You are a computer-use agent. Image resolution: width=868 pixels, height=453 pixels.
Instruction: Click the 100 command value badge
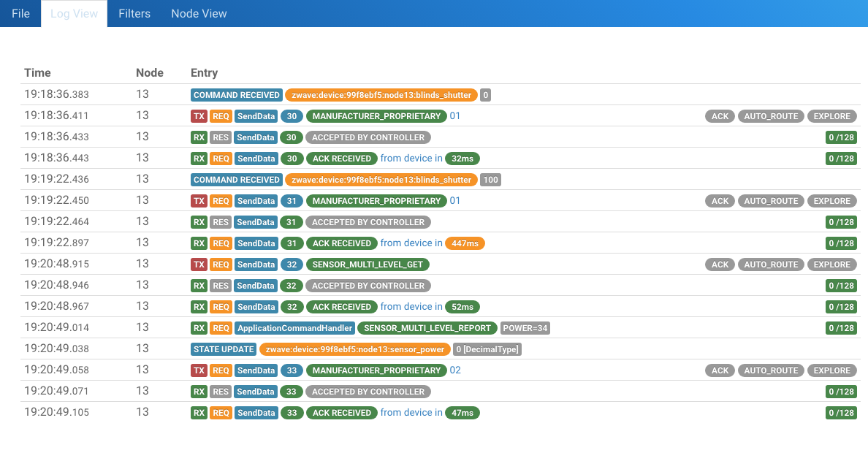coord(490,180)
